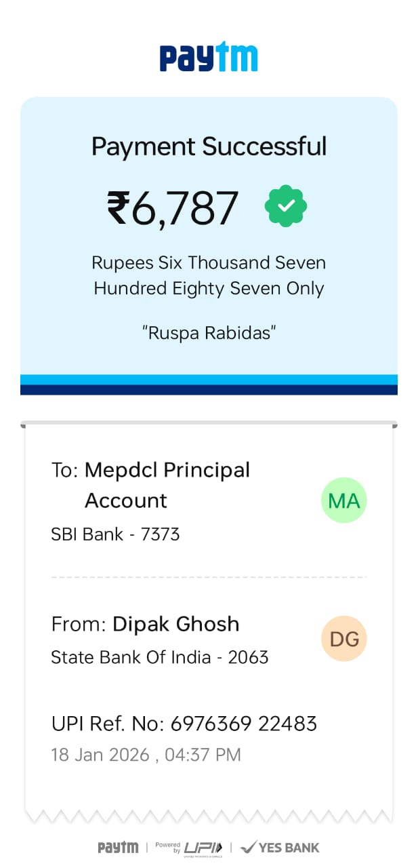Tap the green verified checkmark badge
Screen dimensions: 418x868
(x=285, y=206)
